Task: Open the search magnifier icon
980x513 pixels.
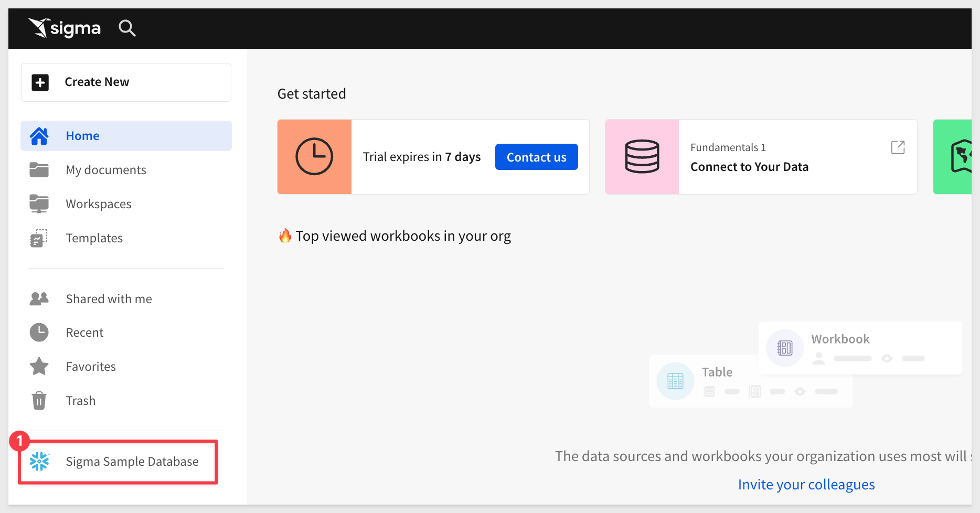Action: click(127, 28)
